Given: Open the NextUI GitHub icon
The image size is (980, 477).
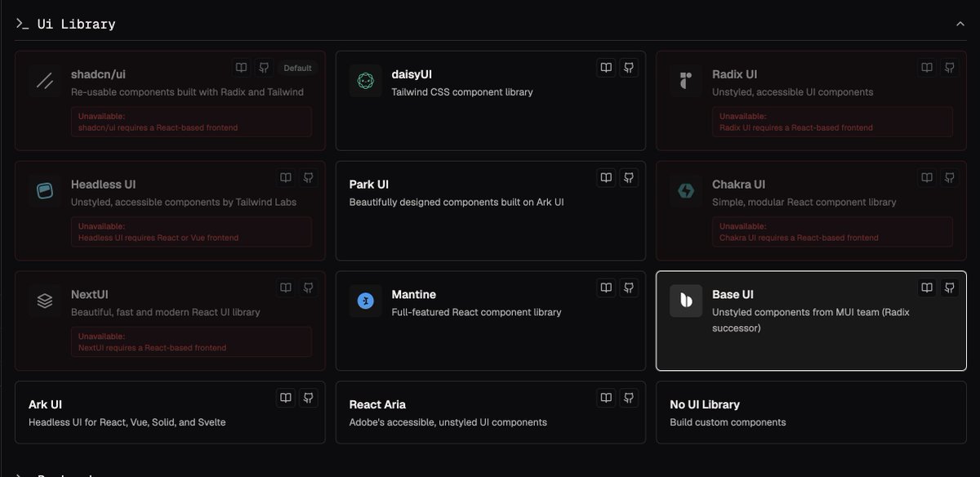Looking at the screenshot, I should point(309,288).
